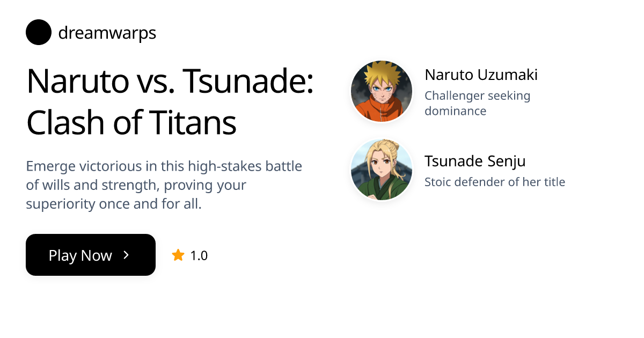644x338 pixels.
Task: Click the 'Challenger seeking dominance' subtitle
Action: coord(477,103)
